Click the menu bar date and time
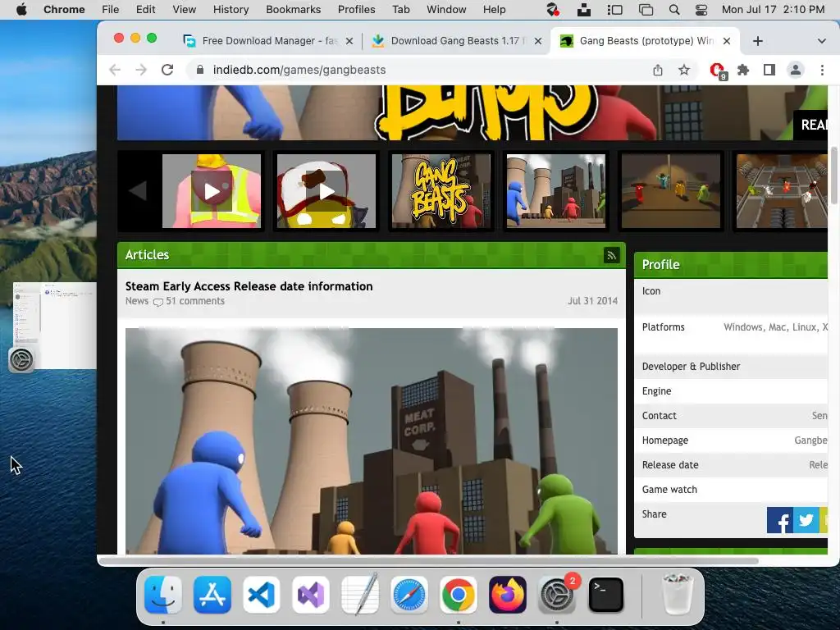 773,10
